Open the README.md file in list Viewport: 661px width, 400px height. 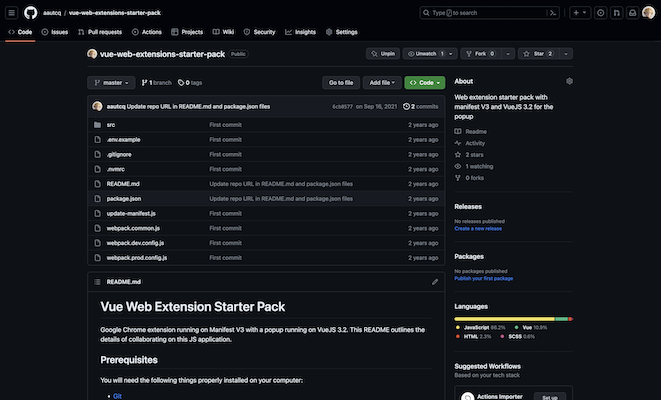123,184
